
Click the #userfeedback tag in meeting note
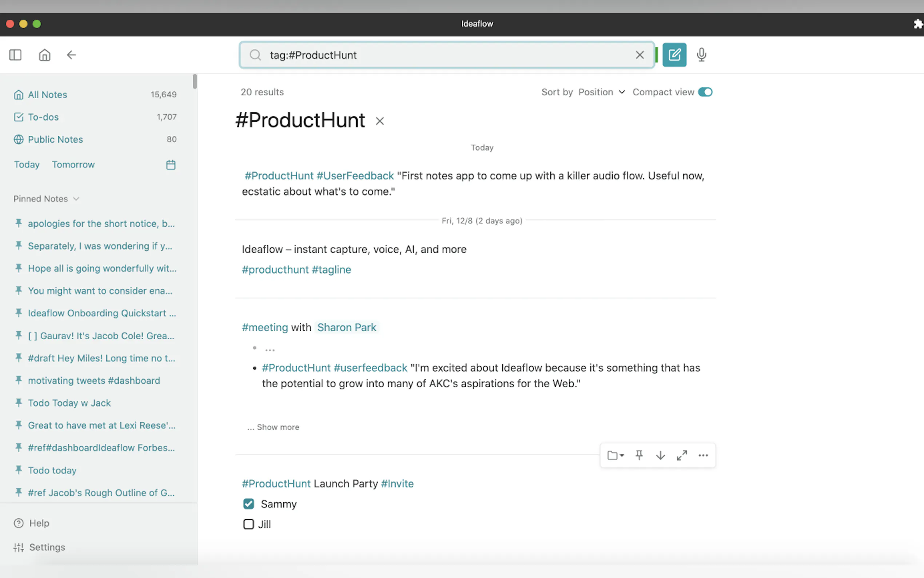tap(371, 368)
